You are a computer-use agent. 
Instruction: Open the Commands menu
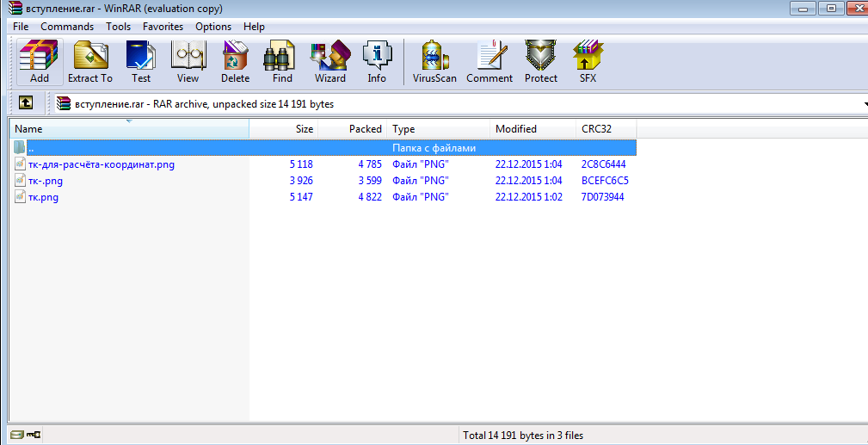(67, 27)
